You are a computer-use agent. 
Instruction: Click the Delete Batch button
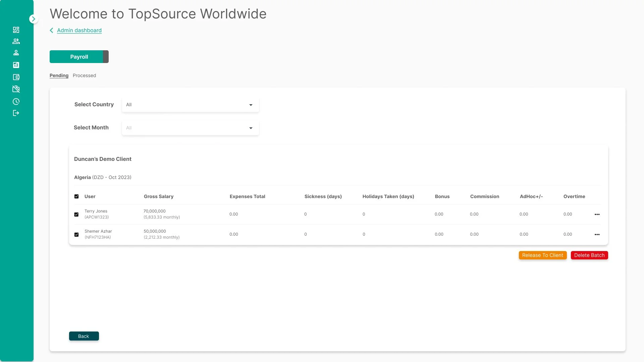[x=589, y=255]
